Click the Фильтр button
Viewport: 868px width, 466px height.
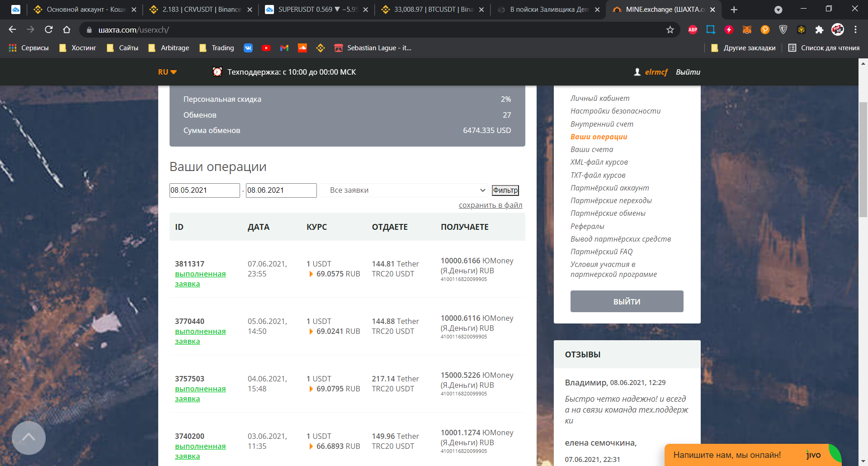pyautogui.click(x=505, y=190)
